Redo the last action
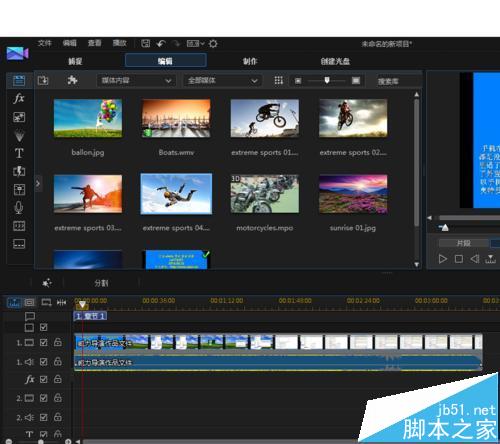 176,44
